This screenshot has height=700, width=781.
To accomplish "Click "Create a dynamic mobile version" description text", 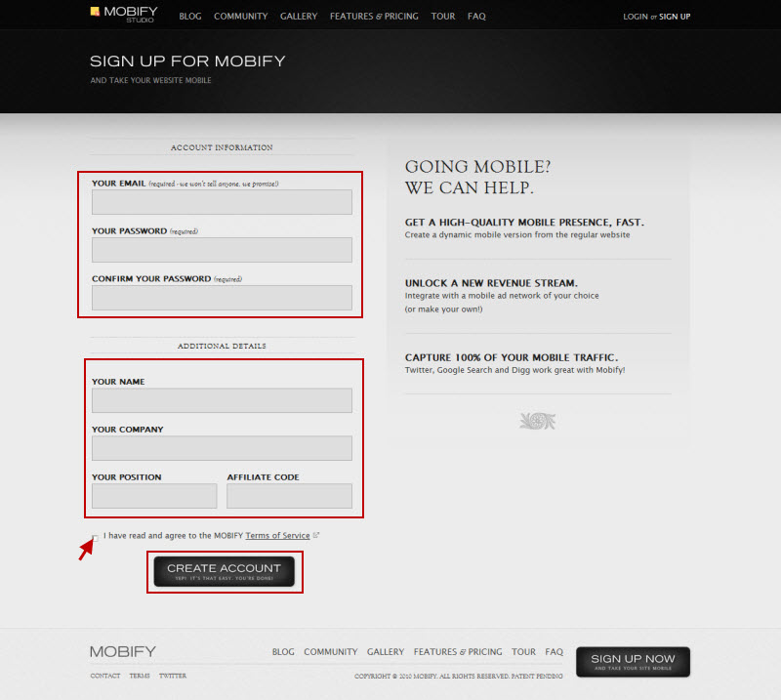I will 517,234.
